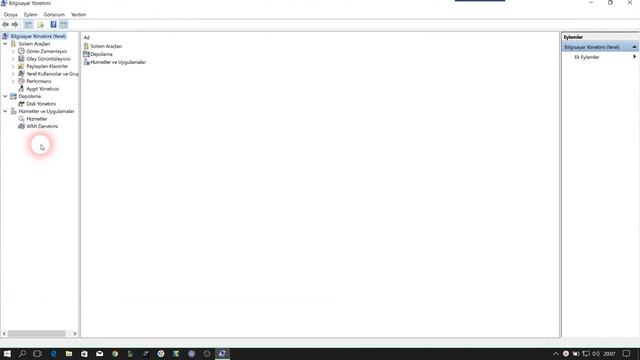Screen dimensions: 640x360
Task: Expand the Görev Zamanlayıcı node arrow
Action: 13,51
